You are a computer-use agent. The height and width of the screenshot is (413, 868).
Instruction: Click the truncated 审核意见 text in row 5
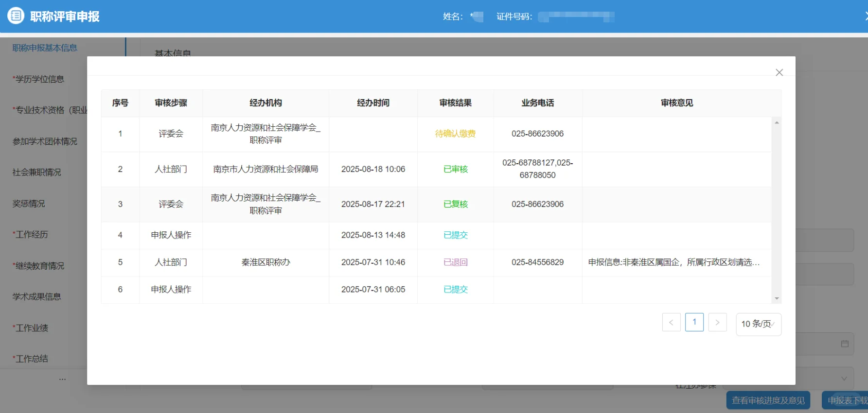click(x=673, y=262)
